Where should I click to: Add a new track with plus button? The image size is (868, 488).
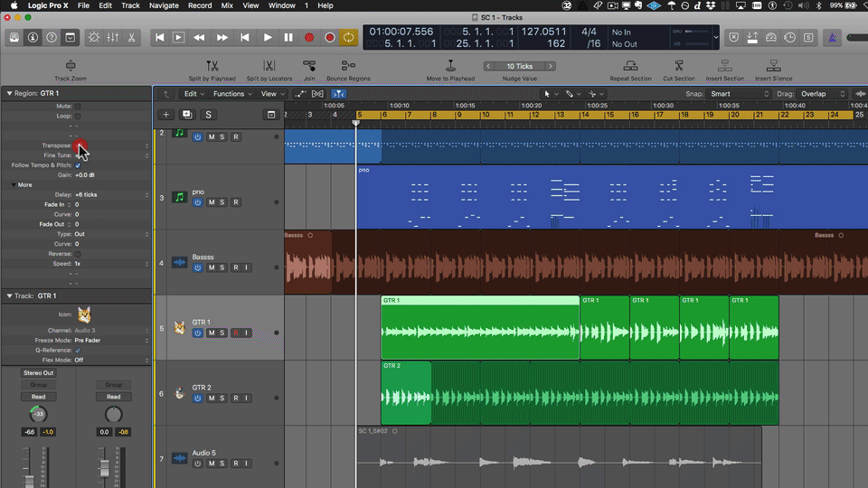[x=165, y=115]
